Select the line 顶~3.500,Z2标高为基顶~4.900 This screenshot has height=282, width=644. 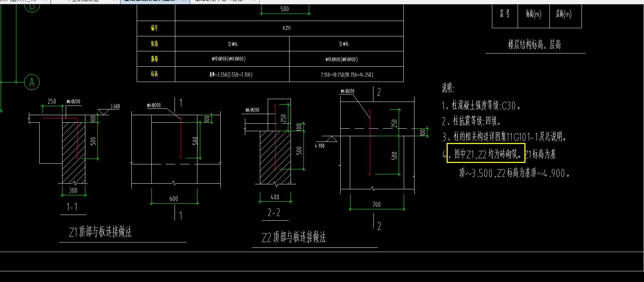514,173
